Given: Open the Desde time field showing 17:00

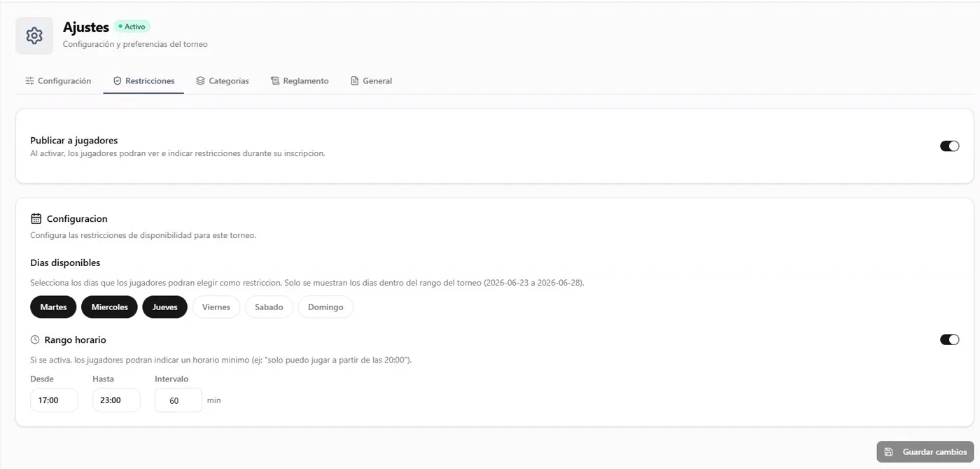Looking at the screenshot, I should coord(54,400).
